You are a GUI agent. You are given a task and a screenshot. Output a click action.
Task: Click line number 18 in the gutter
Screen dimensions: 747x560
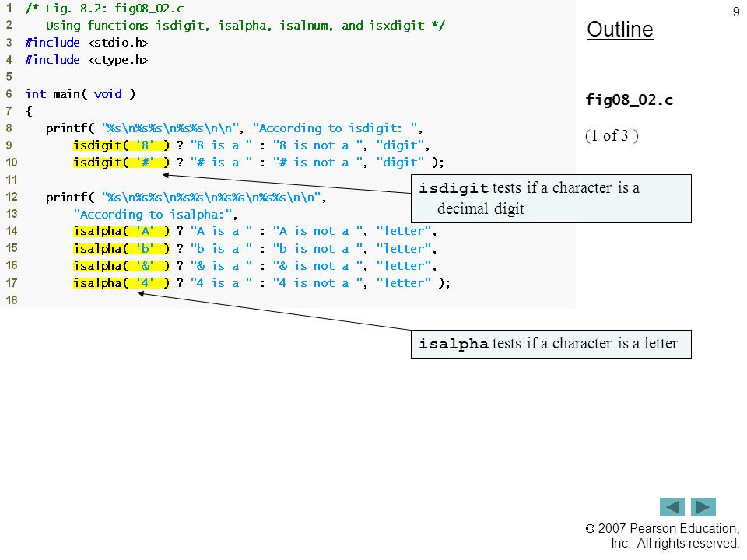pyautogui.click(x=12, y=300)
